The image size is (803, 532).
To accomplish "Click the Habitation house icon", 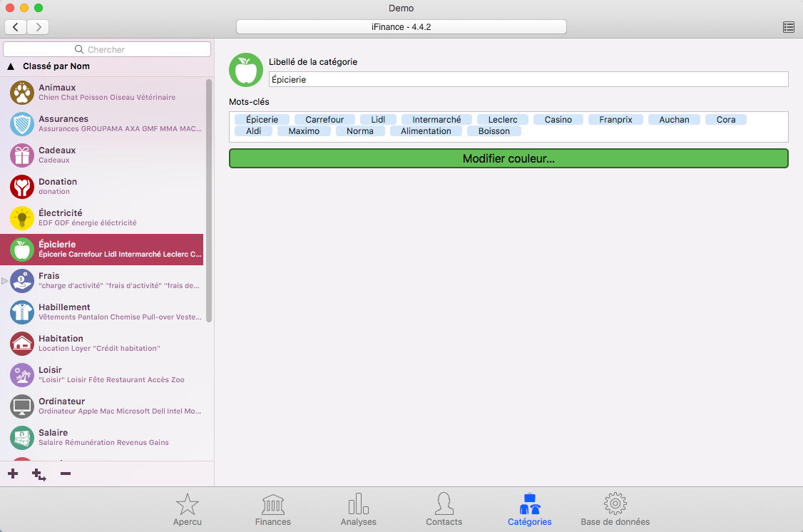I will tap(22, 344).
